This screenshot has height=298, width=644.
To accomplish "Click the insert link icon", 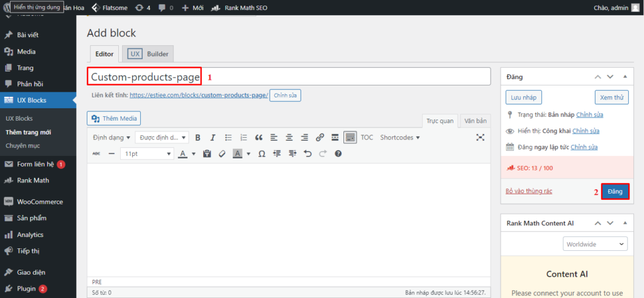I will click(319, 138).
